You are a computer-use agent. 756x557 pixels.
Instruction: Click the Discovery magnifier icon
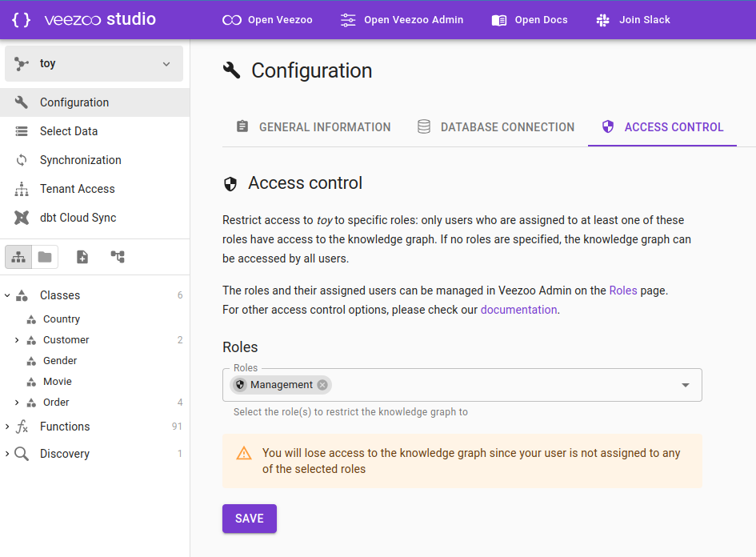[22, 454]
